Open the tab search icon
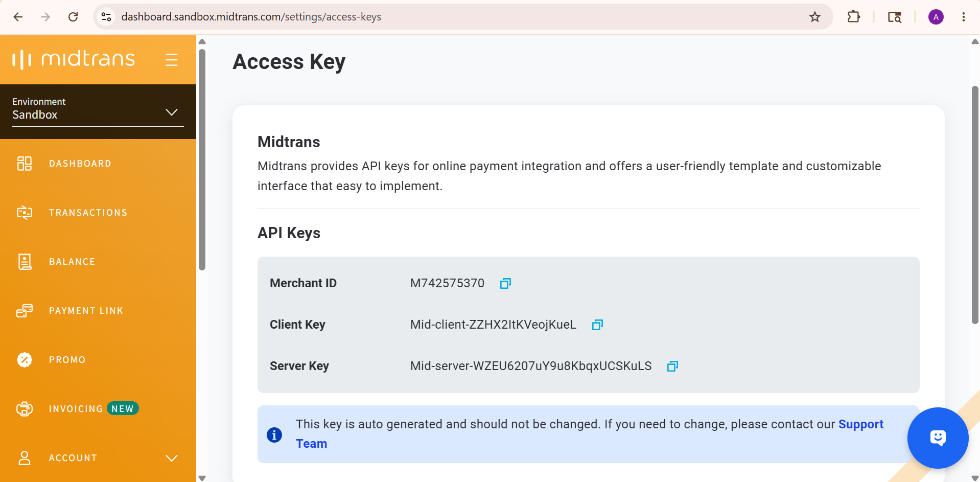The width and height of the screenshot is (980, 482). point(895,17)
